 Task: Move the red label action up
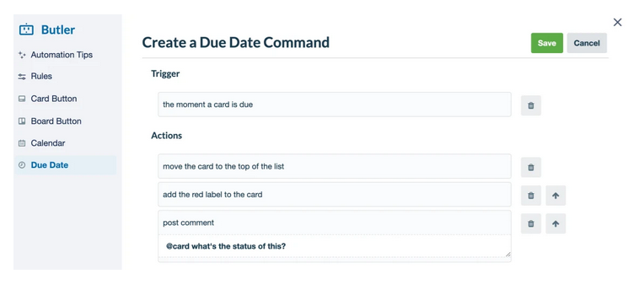(x=555, y=196)
